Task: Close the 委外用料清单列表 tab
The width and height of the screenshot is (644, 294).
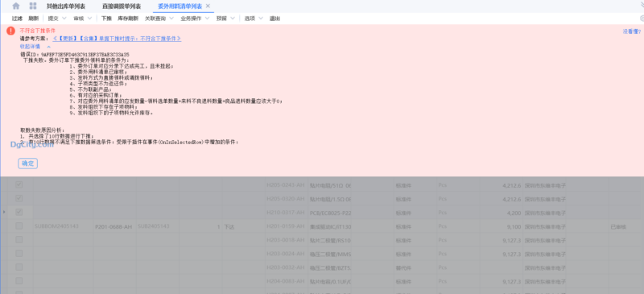Action: 208,6
